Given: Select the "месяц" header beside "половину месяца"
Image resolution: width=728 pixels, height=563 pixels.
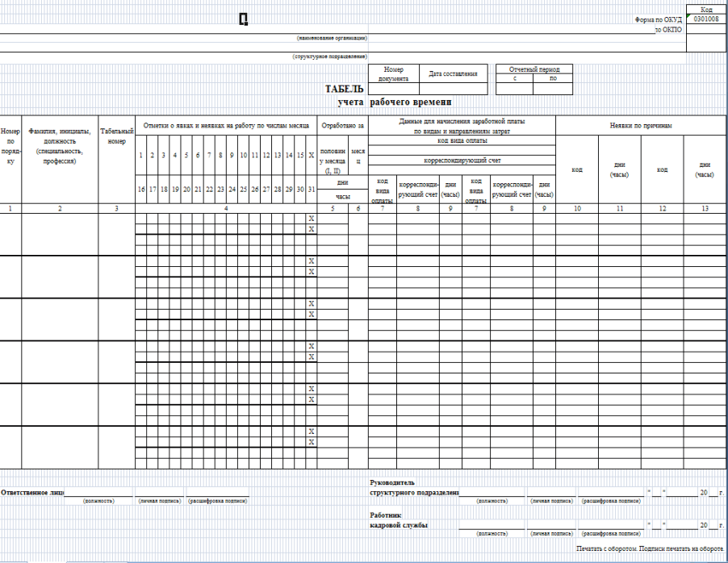Looking at the screenshot, I should [x=358, y=156].
